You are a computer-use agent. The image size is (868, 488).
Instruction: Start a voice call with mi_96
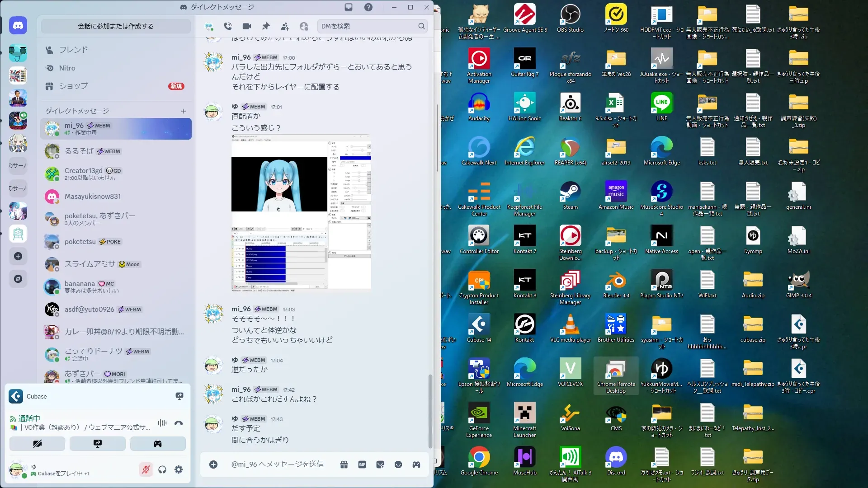pyautogui.click(x=228, y=26)
